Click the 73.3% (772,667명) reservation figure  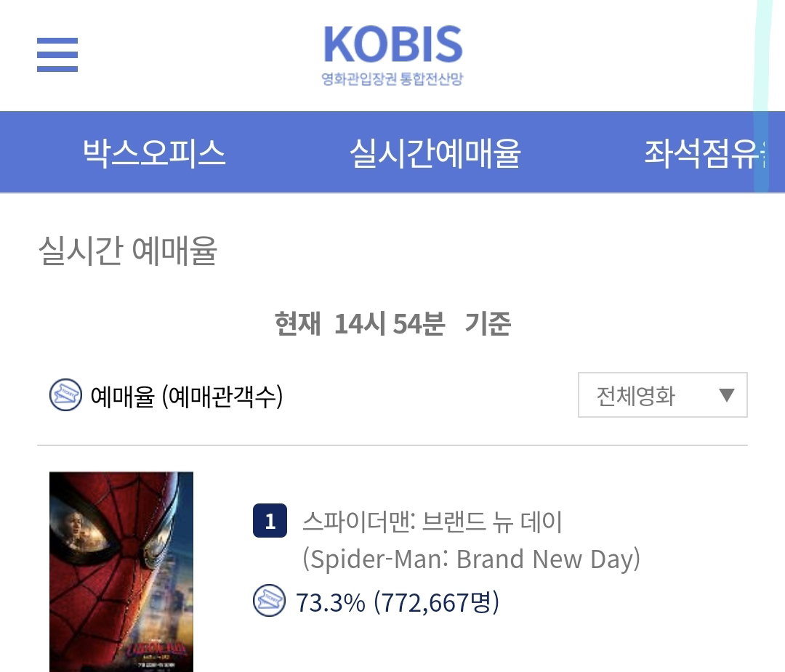point(398,602)
